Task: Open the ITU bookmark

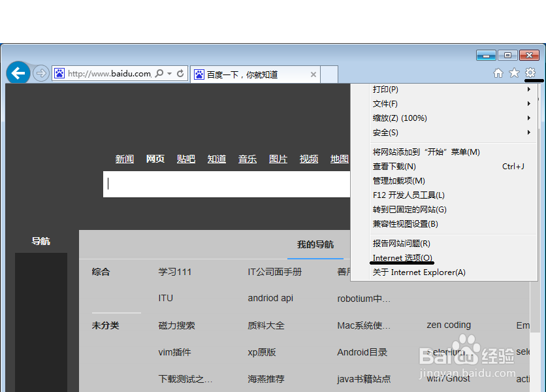Action: (x=165, y=299)
